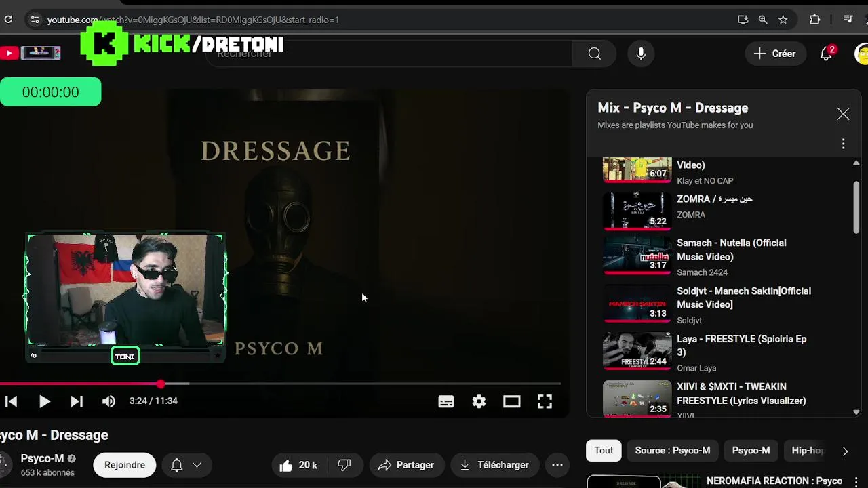Screen dimensions: 868x488
Task: Open more actions ellipsis below video
Action: pos(557,465)
